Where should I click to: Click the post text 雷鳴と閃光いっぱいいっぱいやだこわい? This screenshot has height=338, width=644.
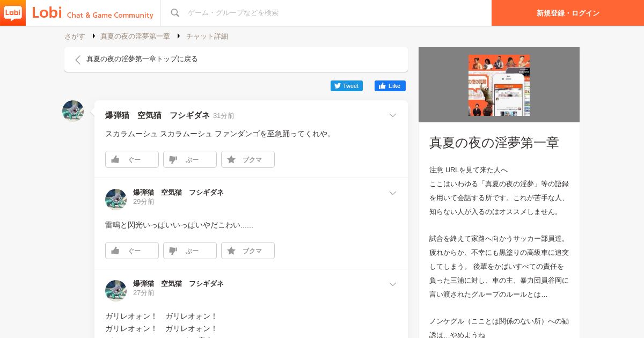[x=179, y=225]
